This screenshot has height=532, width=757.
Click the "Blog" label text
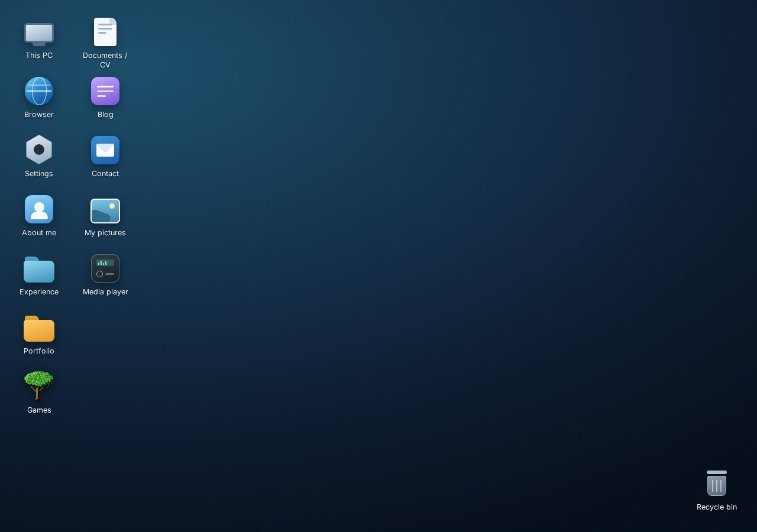pos(105,115)
